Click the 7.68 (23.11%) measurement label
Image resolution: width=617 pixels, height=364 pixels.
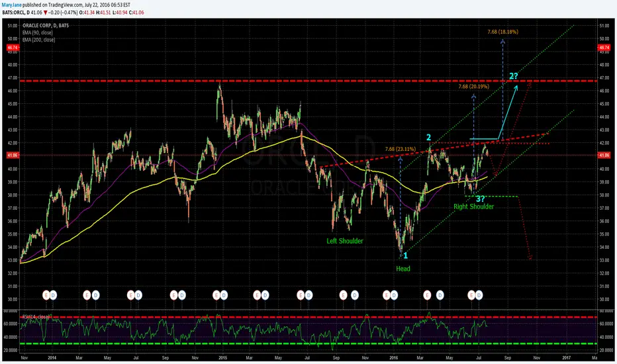400,149
